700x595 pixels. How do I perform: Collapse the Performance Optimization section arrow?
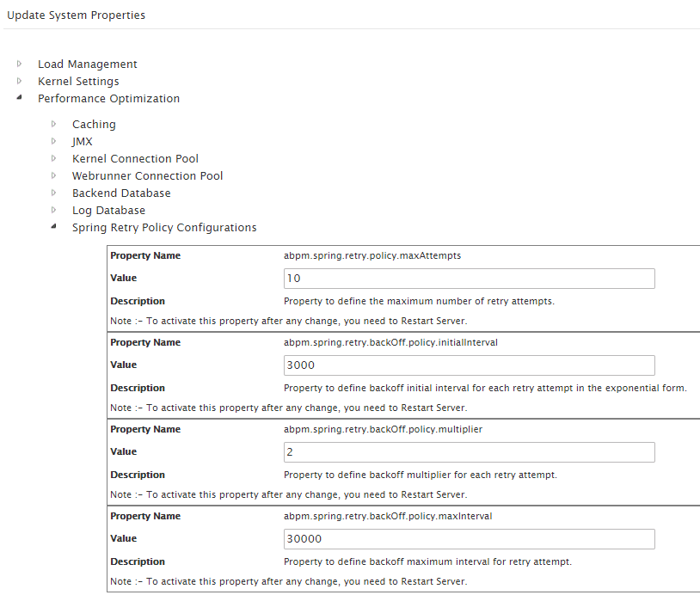pos(19,97)
